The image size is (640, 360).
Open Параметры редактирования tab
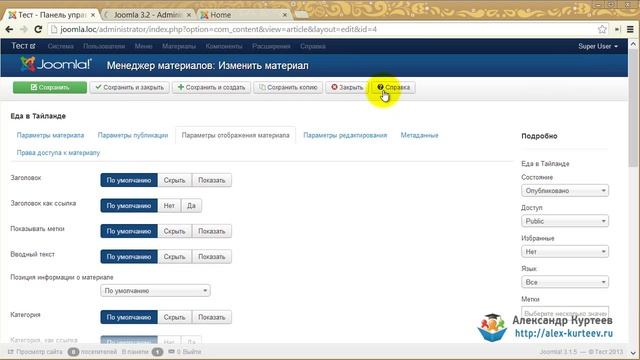[x=345, y=135]
